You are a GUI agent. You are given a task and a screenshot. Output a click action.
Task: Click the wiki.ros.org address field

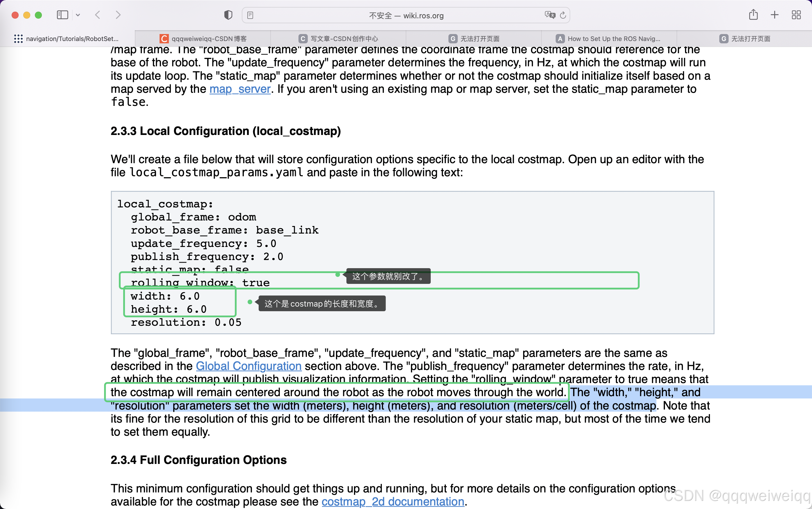click(x=406, y=15)
